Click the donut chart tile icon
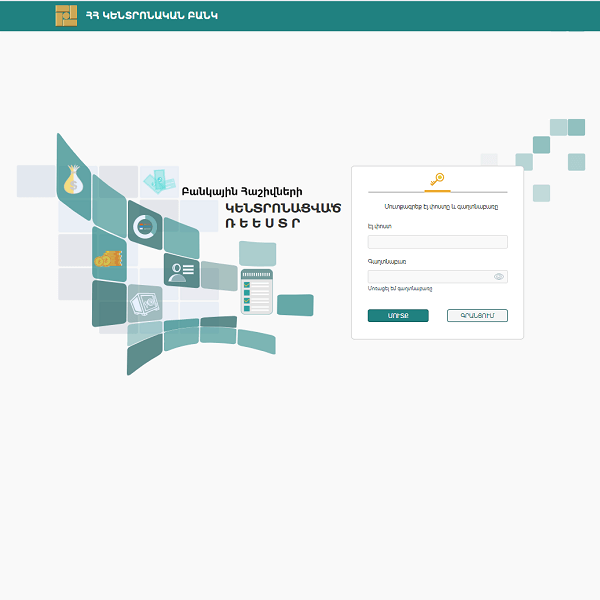This screenshot has width=600, height=600. [145, 227]
